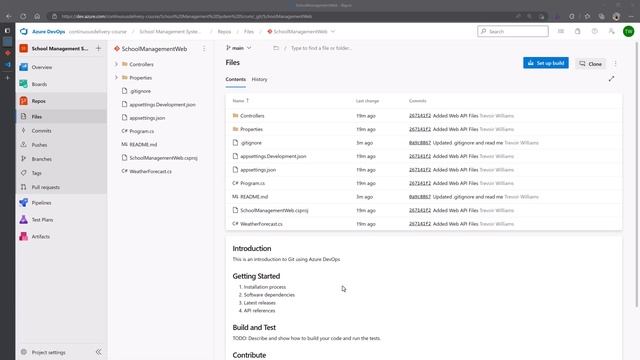Open SchoolManagementWeb.csproj in the file table
This screenshot has height=360, width=640.
coord(274,210)
